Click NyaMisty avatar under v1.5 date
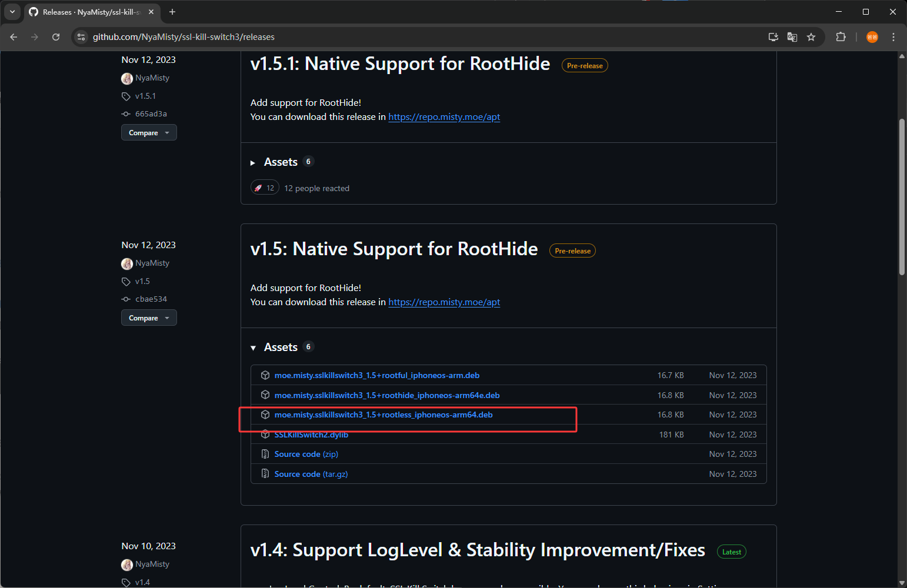Screen dimensions: 907x588 click(127, 263)
